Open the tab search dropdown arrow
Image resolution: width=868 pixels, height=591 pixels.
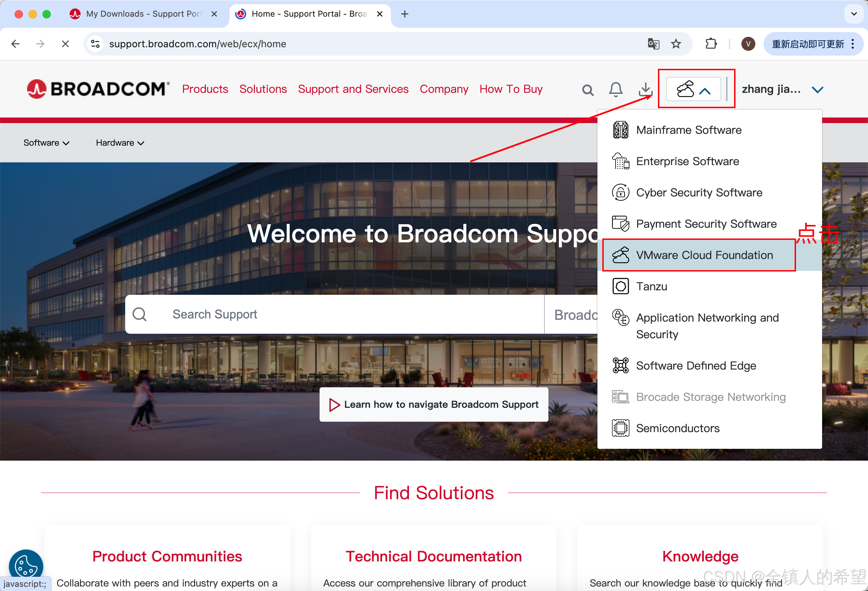point(854,14)
